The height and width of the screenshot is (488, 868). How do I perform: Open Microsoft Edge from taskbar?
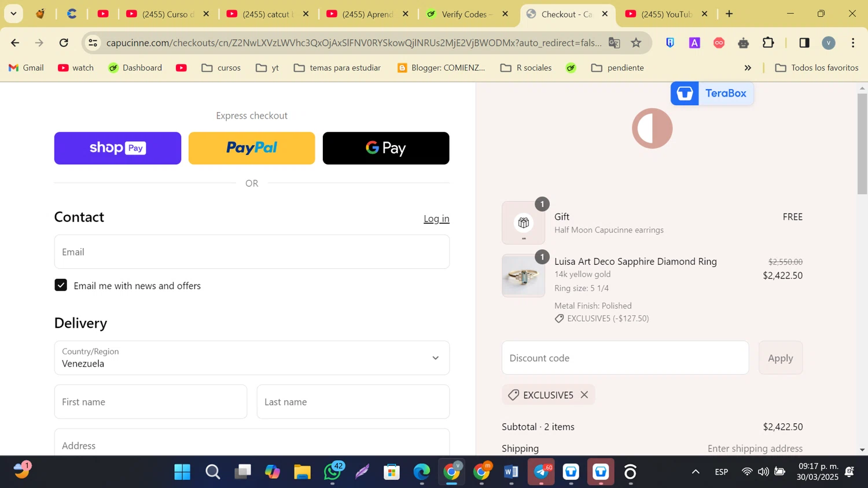(422, 472)
